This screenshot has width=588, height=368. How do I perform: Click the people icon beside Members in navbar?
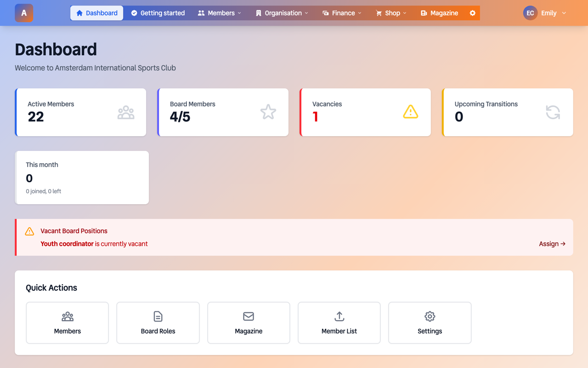pos(201,13)
